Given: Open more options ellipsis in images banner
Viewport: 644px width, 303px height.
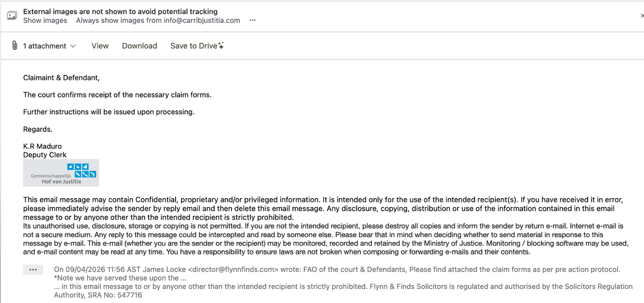Looking at the screenshot, I should click(252, 21).
